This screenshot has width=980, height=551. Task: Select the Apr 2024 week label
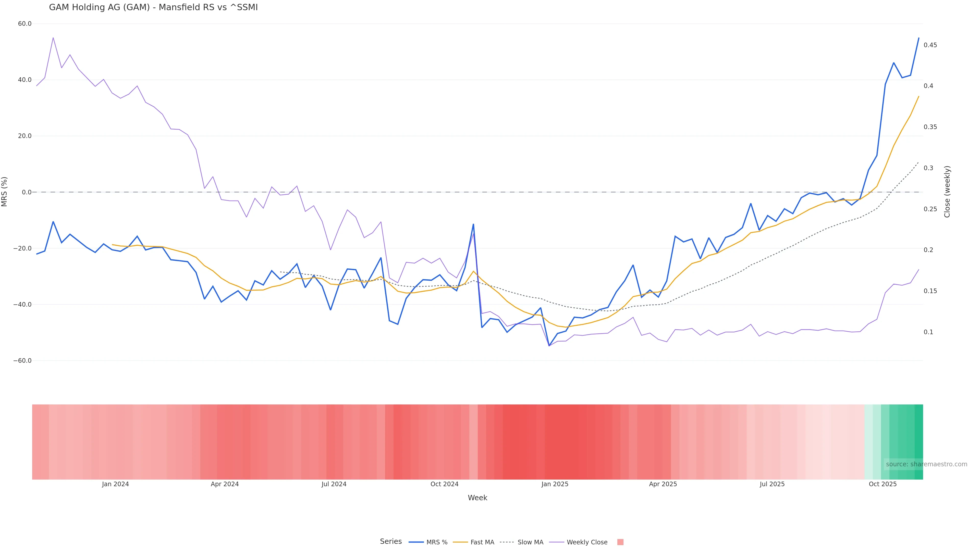click(225, 484)
